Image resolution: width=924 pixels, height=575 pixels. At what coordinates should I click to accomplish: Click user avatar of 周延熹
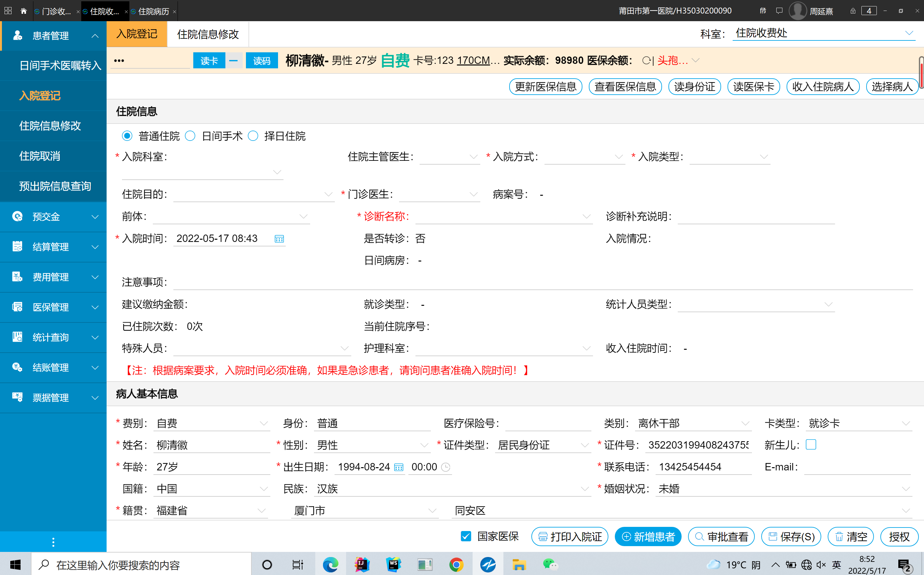tap(798, 11)
